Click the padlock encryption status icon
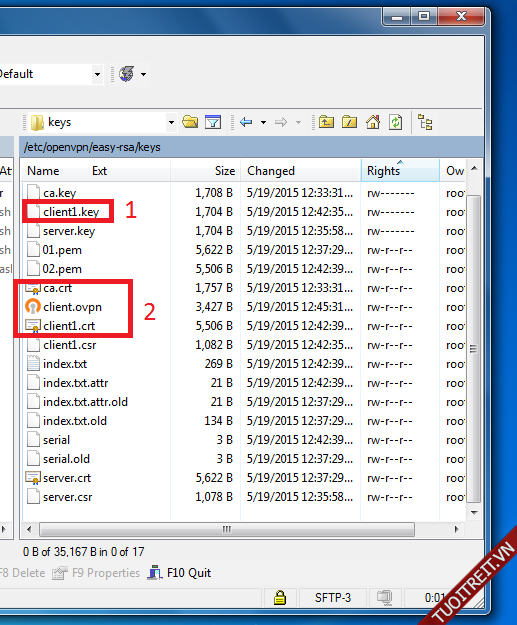 tap(280, 597)
